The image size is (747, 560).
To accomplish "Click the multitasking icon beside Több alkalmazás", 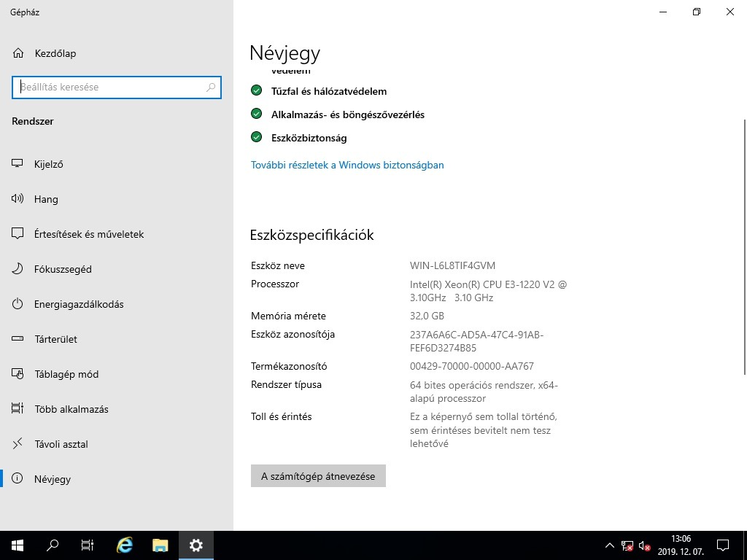I will click(18, 408).
